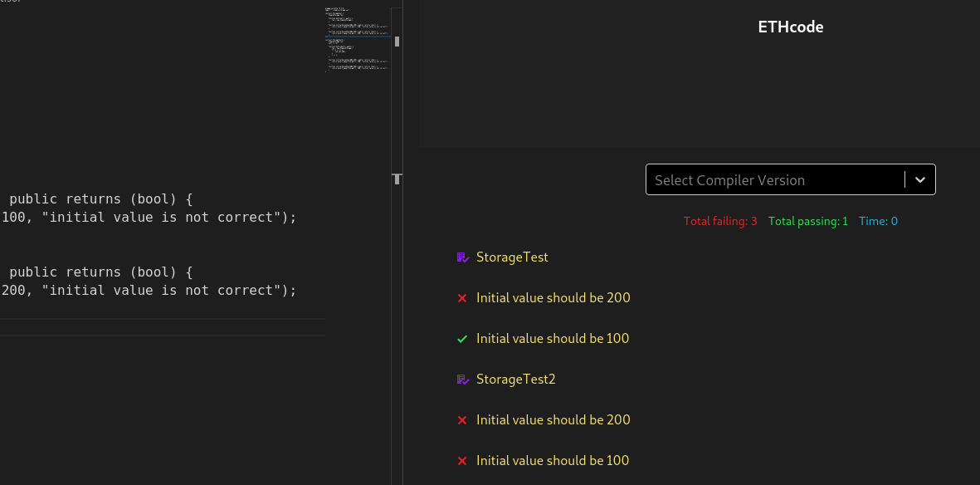Screen dimensions: 980x485
Task: Click the 'Total failing: 3' label
Action: click(x=719, y=221)
